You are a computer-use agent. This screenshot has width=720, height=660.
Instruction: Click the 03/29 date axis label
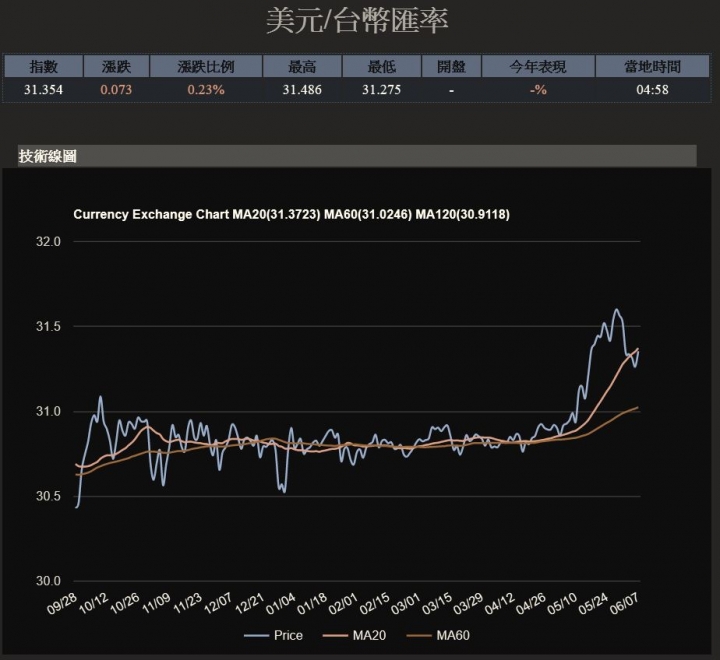(467, 603)
